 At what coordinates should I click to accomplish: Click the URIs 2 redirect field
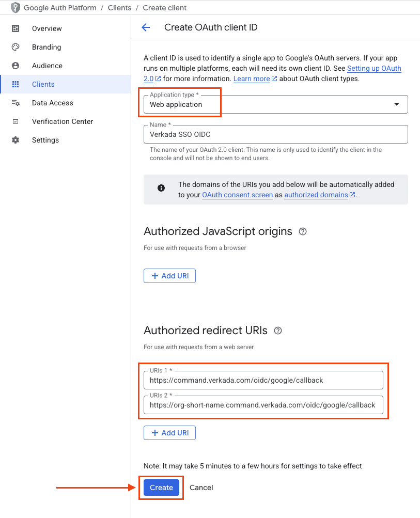point(262,405)
